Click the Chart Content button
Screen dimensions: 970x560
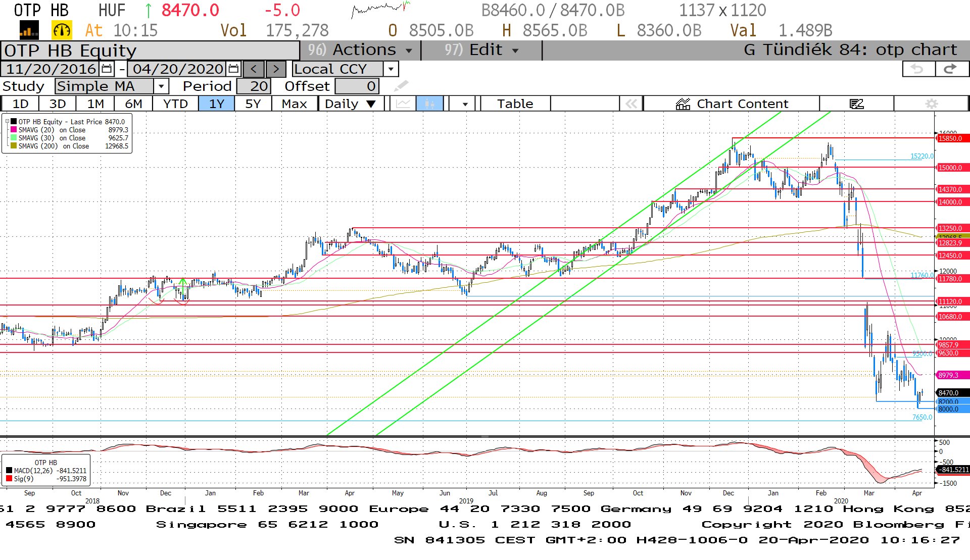tap(732, 104)
